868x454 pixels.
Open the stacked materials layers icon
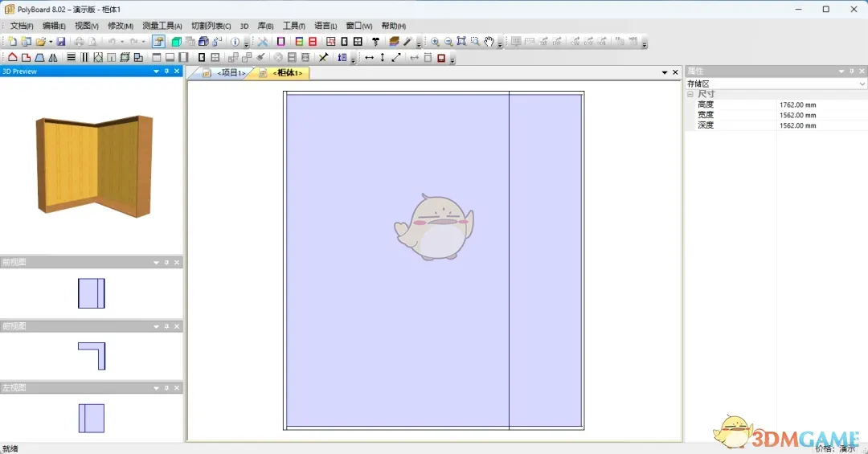click(394, 42)
